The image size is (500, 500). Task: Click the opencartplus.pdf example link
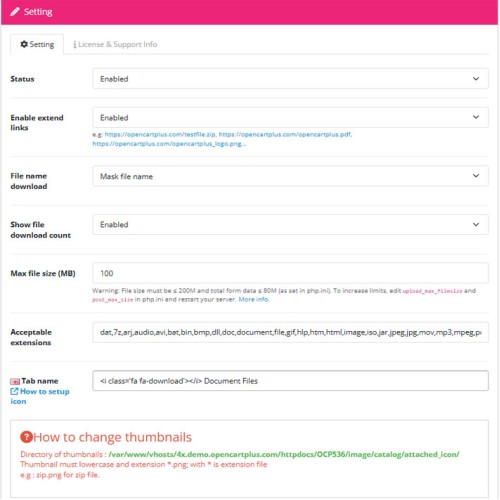coord(285,134)
